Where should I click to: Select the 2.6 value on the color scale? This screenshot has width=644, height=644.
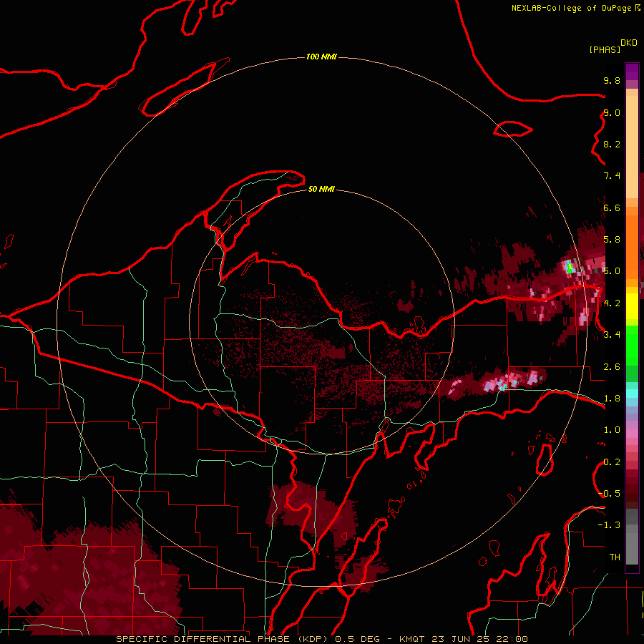[612, 367]
